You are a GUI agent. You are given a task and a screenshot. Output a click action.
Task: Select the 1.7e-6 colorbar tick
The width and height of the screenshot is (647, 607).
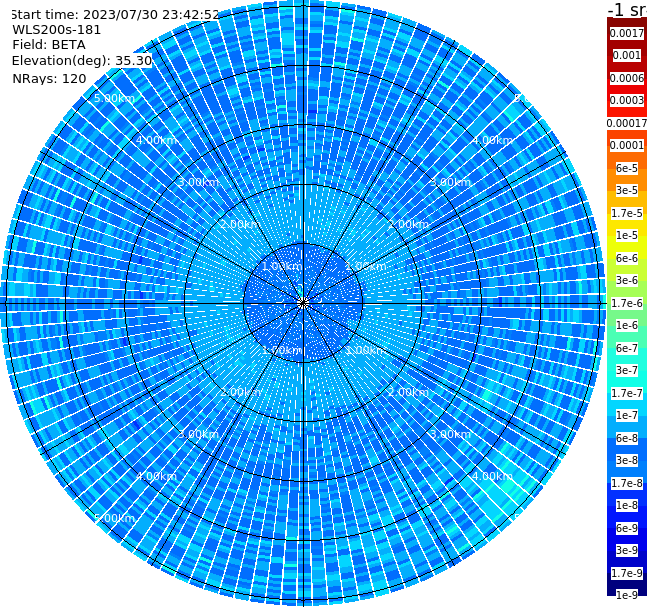(627, 303)
